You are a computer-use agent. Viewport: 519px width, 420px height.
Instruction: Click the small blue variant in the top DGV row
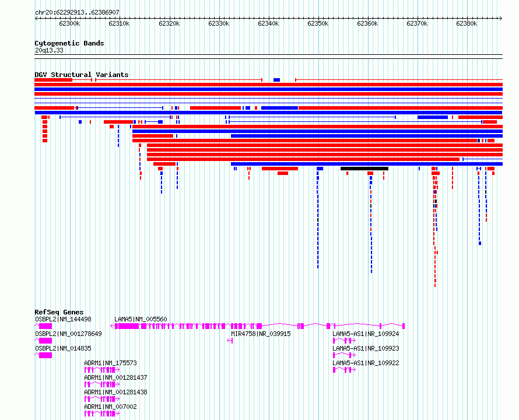[277, 80]
